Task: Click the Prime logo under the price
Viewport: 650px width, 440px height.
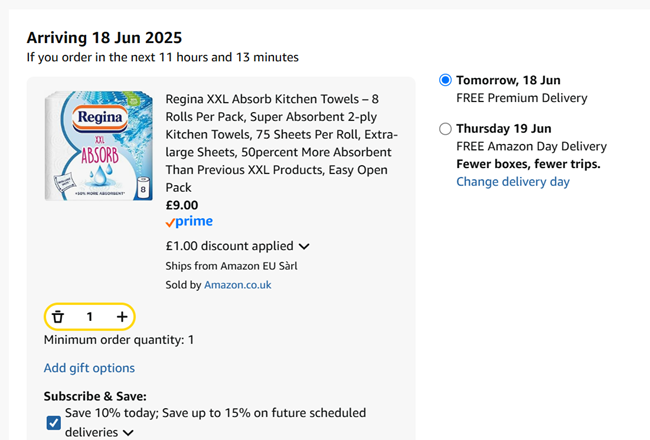Action: [x=189, y=222]
